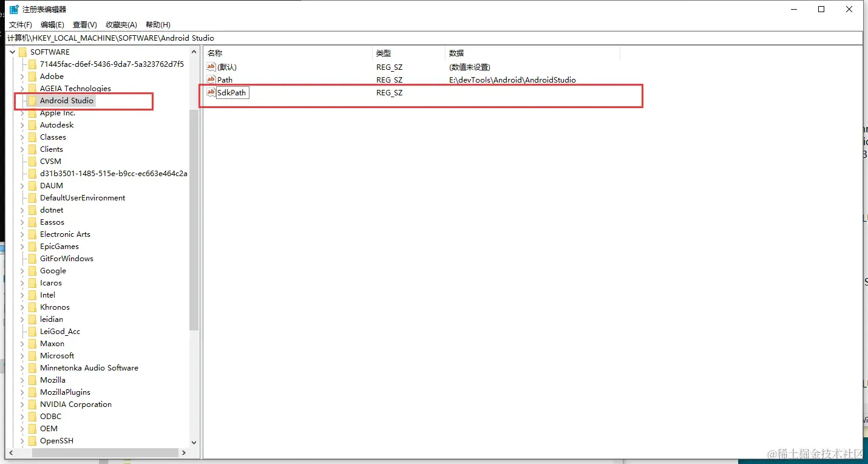Click the Maxon folder icon
The image size is (868, 464).
point(33,344)
